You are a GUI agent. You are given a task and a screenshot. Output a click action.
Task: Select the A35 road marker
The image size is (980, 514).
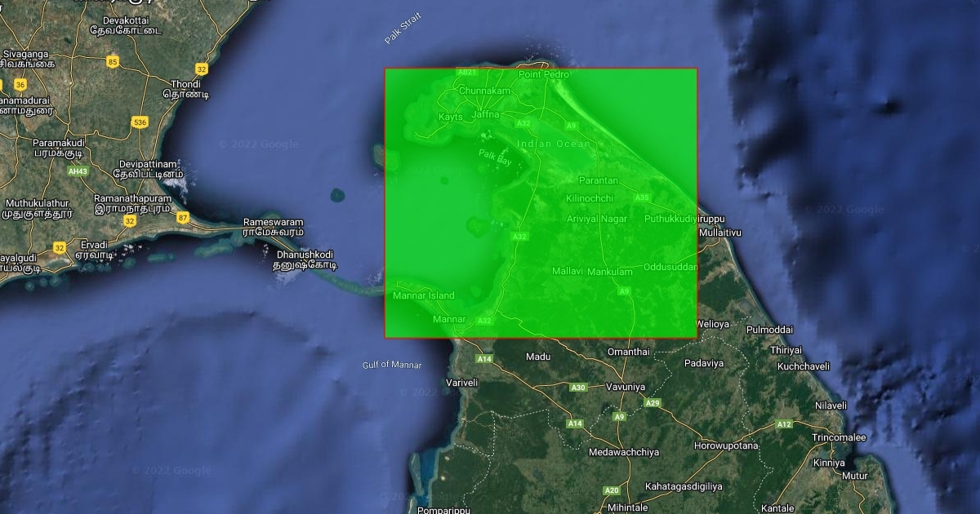pos(642,197)
